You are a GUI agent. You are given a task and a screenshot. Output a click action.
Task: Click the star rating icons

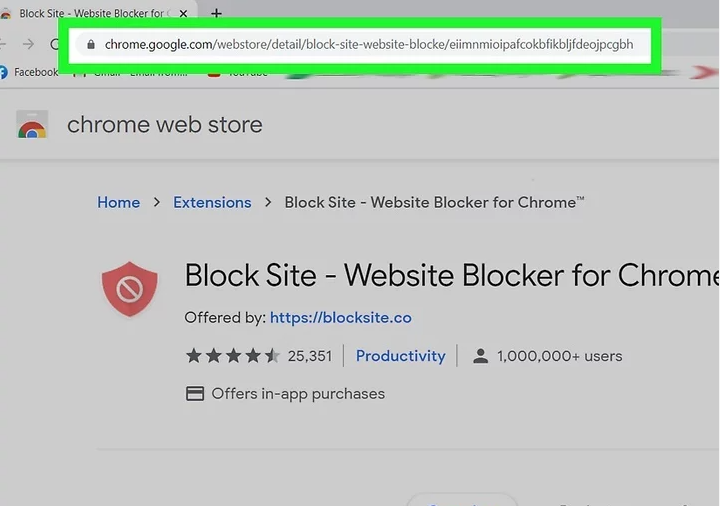point(232,356)
